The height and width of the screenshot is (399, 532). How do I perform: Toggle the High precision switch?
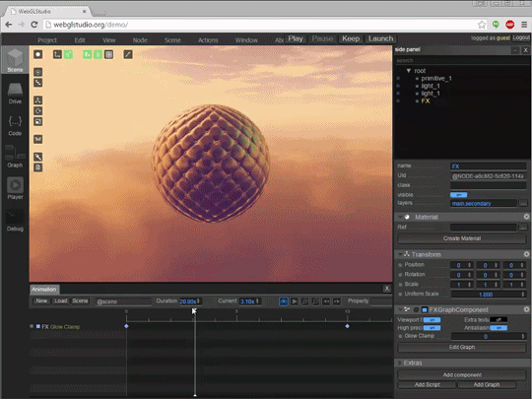tap(432, 328)
